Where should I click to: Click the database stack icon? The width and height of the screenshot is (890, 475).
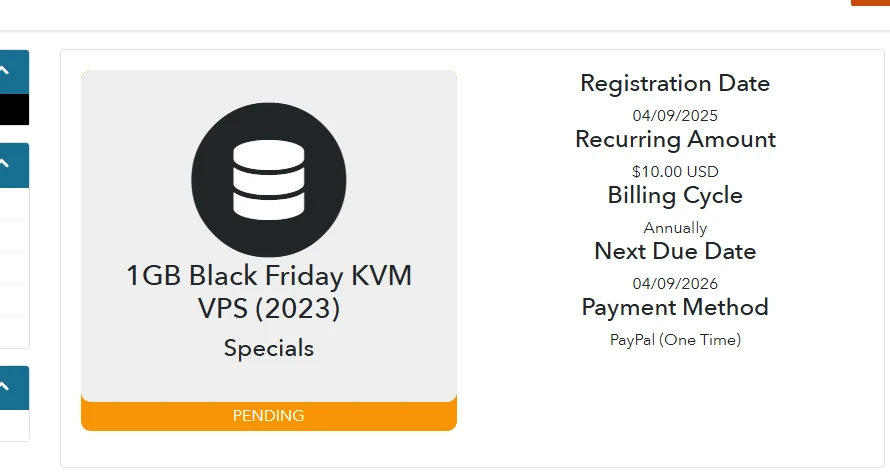click(268, 179)
